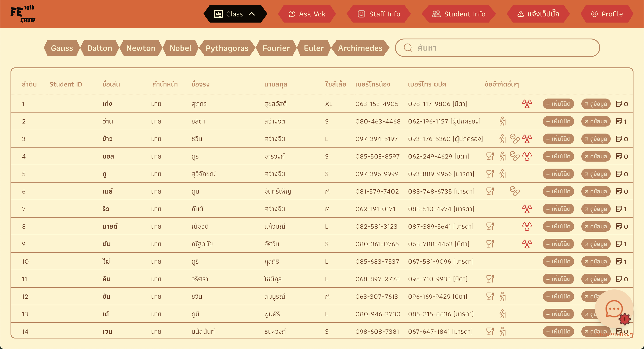Viewport: 644px width, 349px height.
Task: Click the walking-person icon in ว่าน's row
Action: pos(502,121)
